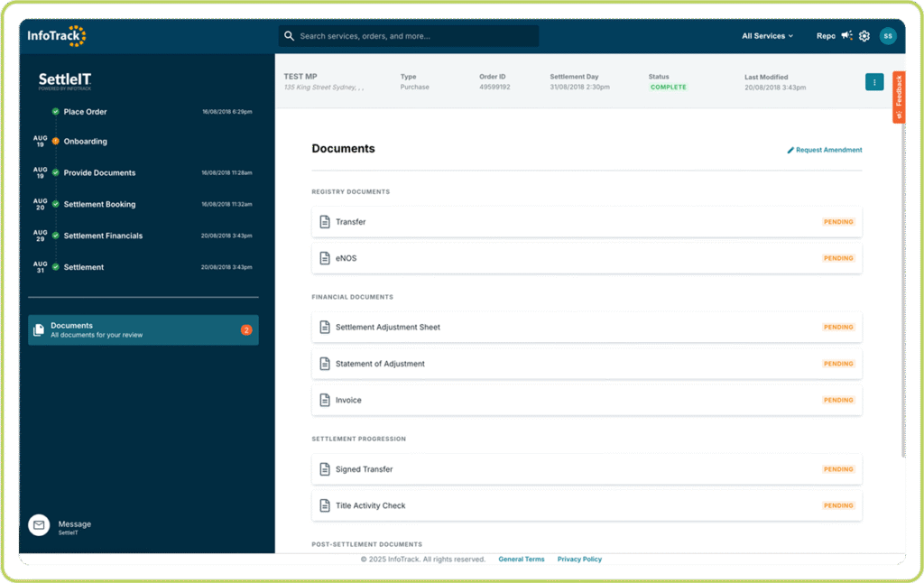The image size is (924, 583).
Task: Click the InfoTrack logo
Action: pyautogui.click(x=57, y=36)
